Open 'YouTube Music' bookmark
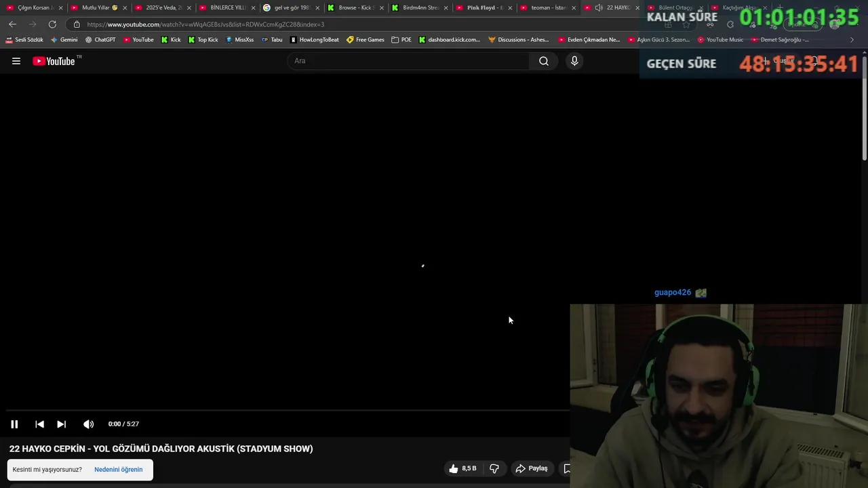Viewport: 868px width, 488px height. (720, 40)
